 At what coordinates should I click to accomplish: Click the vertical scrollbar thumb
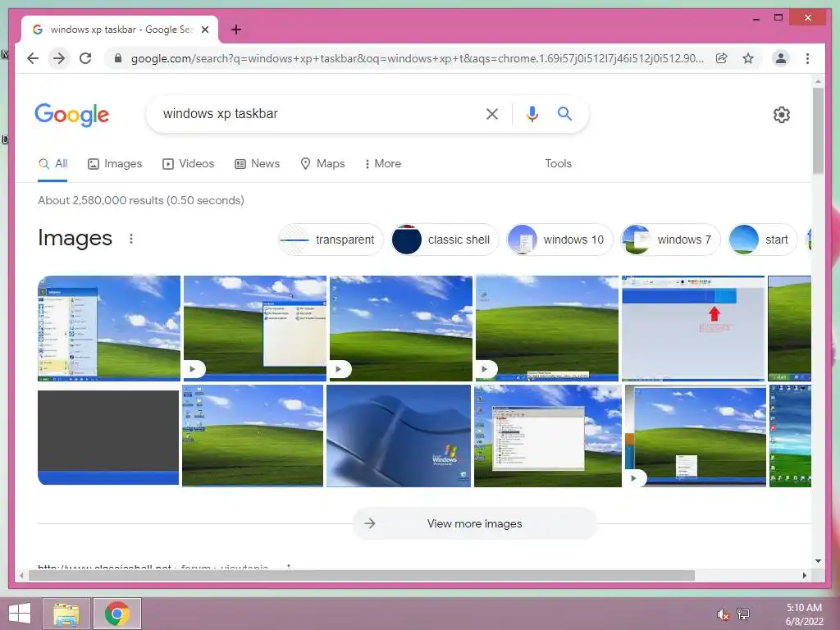coord(818,130)
